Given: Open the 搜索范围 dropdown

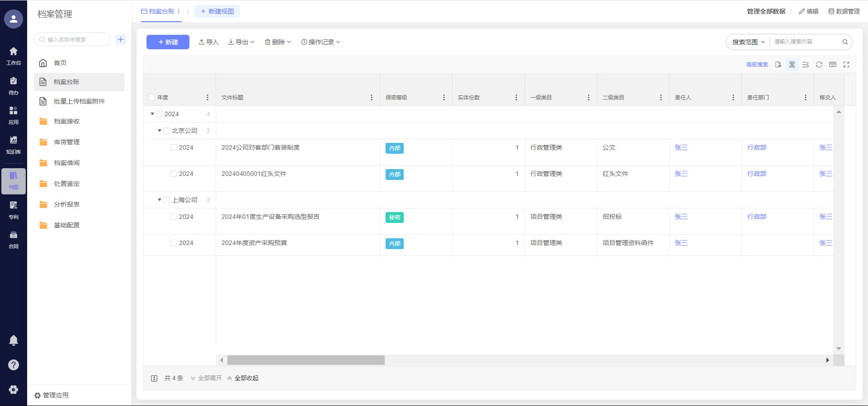Looking at the screenshot, I should (x=748, y=42).
